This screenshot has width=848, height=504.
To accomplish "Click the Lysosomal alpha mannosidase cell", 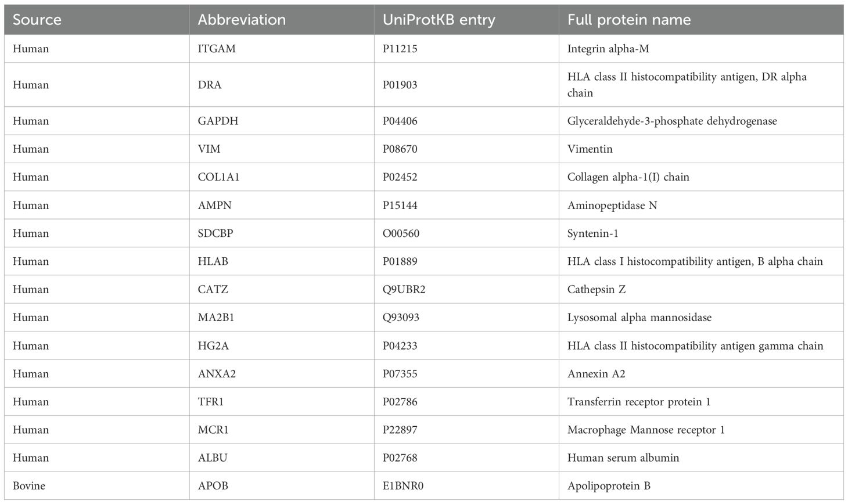I will [639, 318].
